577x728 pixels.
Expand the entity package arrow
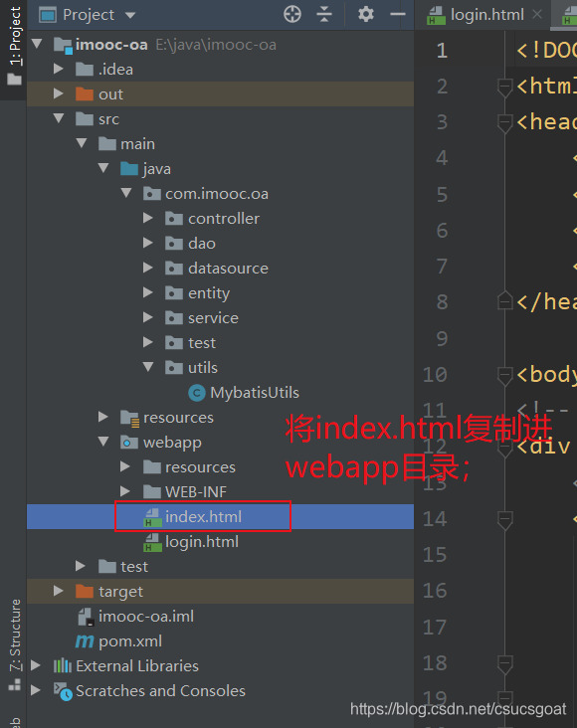click(x=148, y=292)
